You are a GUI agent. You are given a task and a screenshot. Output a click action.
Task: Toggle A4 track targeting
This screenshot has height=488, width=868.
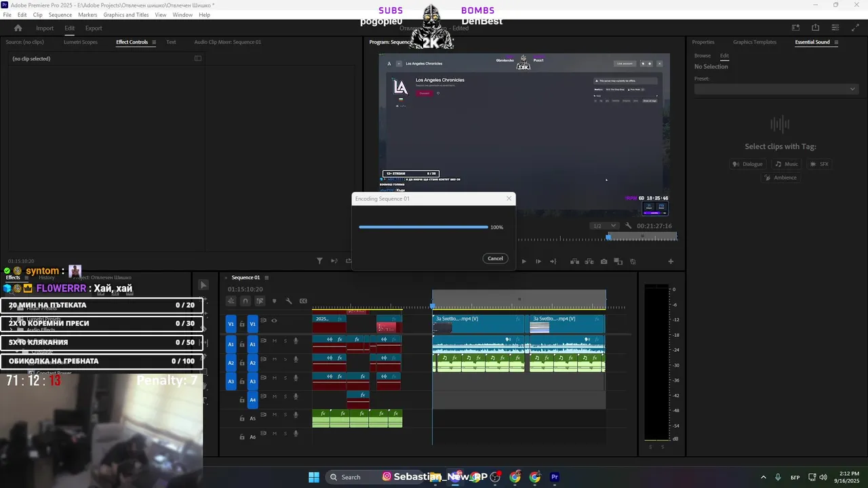click(252, 400)
